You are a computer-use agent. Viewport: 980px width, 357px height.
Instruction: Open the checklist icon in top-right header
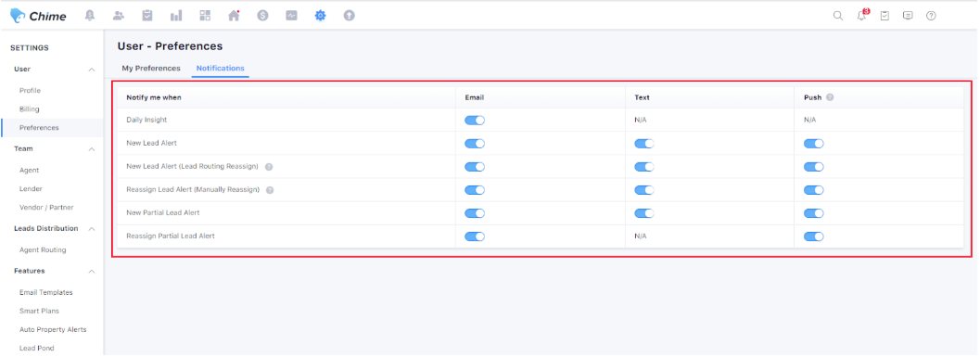point(885,16)
